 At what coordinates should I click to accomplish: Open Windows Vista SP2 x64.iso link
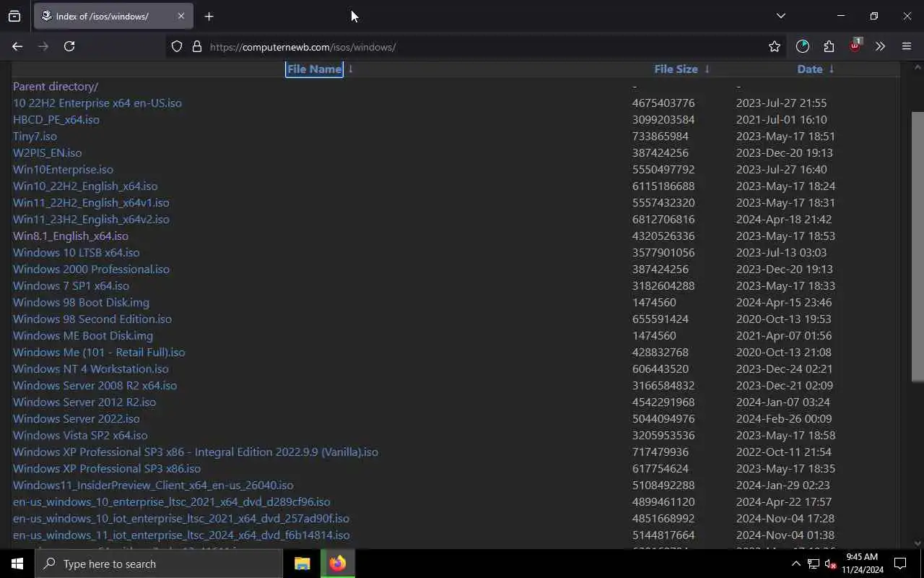pyautogui.click(x=80, y=436)
